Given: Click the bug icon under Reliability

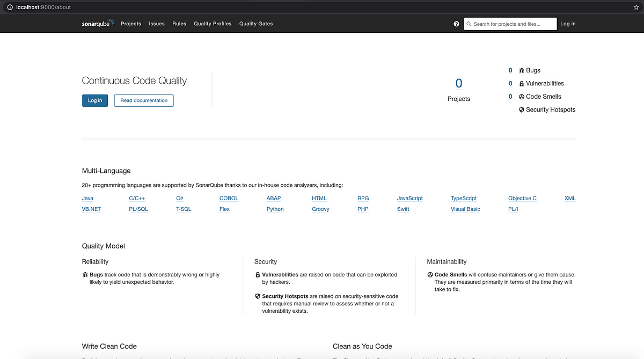Looking at the screenshot, I should tap(85, 275).
